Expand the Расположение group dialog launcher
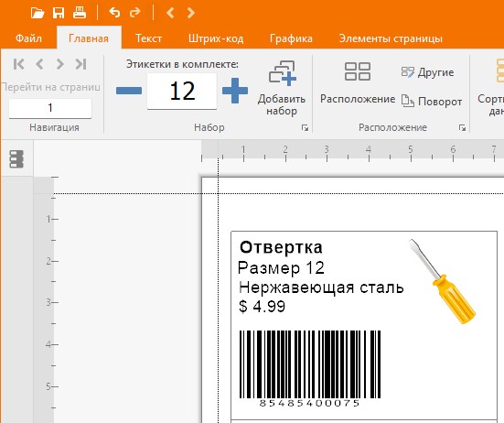 click(x=462, y=128)
